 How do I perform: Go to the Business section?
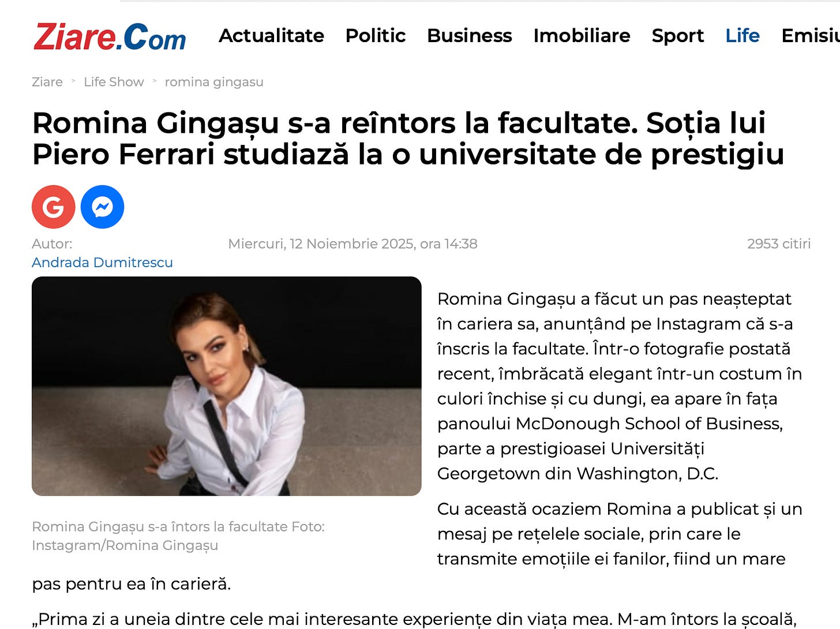click(x=470, y=36)
